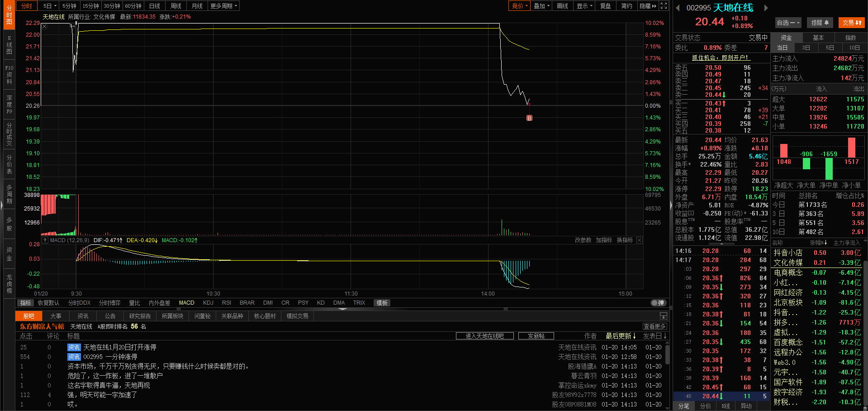Click the B buy marker on chart
Image resolution: width=868 pixels, height=411 pixels.
click(x=529, y=118)
